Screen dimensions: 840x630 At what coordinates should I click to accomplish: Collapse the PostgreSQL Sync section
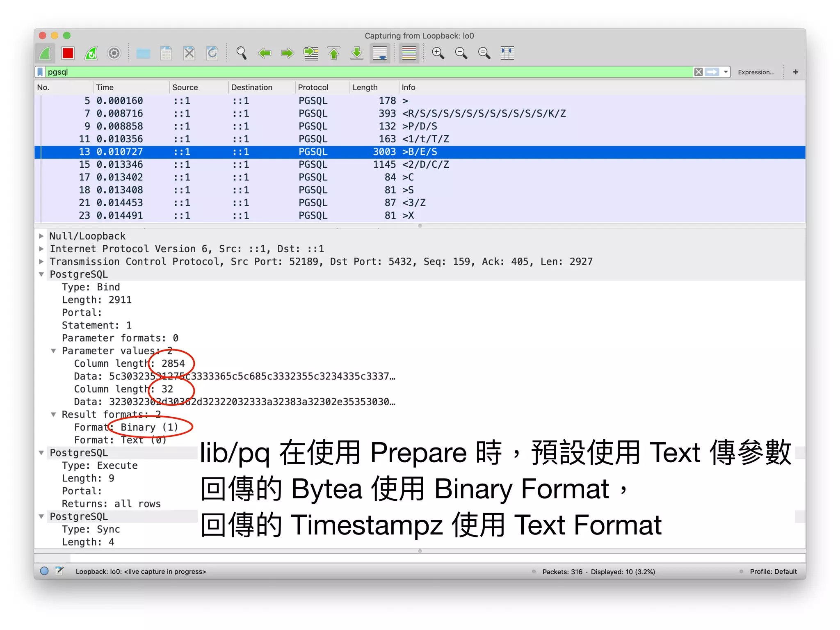click(41, 517)
